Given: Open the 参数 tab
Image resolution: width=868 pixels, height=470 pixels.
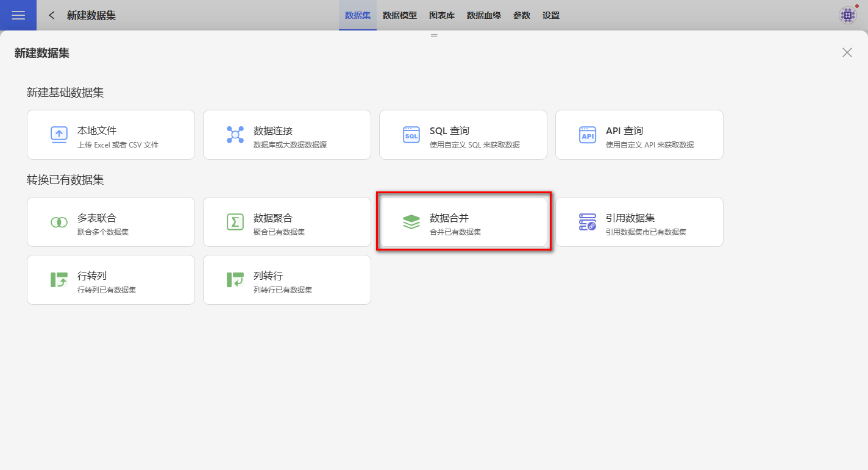Looking at the screenshot, I should pos(522,15).
